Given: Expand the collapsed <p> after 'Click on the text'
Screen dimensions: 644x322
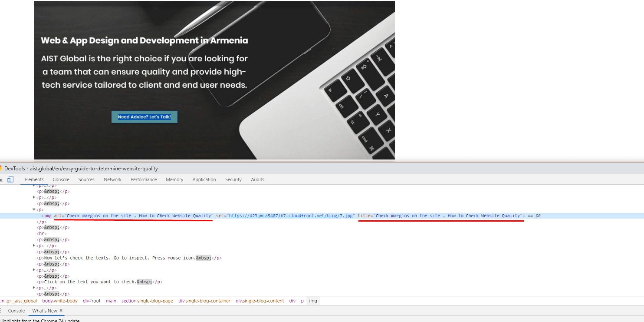Looking at the screenshot, I should pos(34,288).
